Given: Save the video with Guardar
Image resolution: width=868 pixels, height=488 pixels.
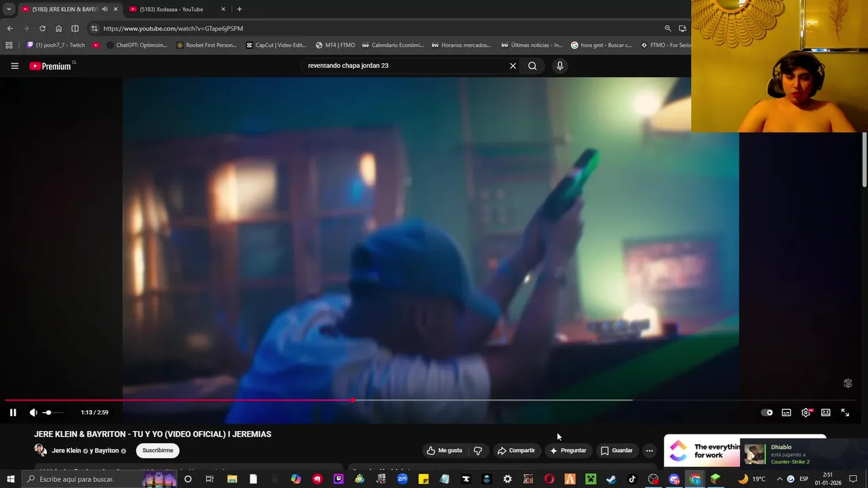Looking at the screenshot, I should point(616,450).
